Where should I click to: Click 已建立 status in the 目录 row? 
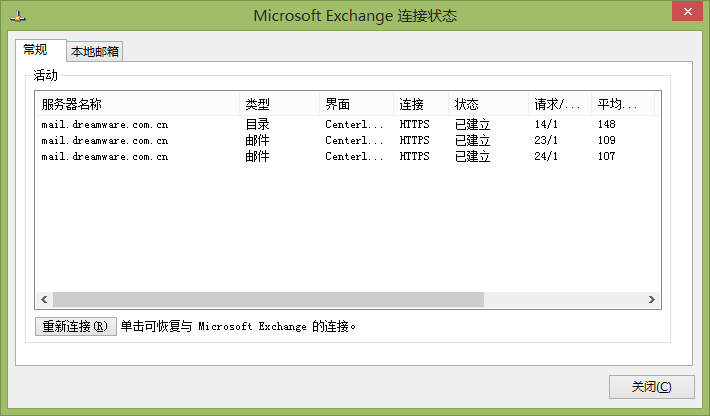click(x=472, y=124)
